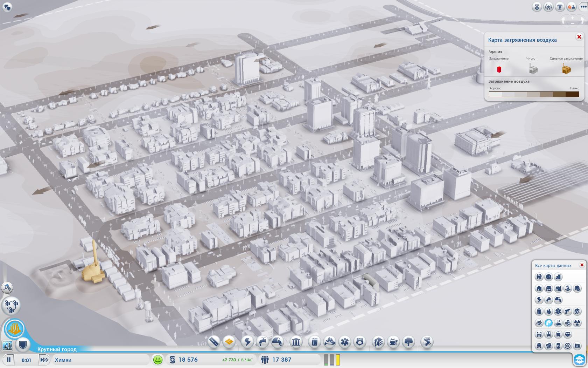This screenshot has height=368, width=588.
Task: Show the Bus transit data map
Action: click(x=539, y=334)
